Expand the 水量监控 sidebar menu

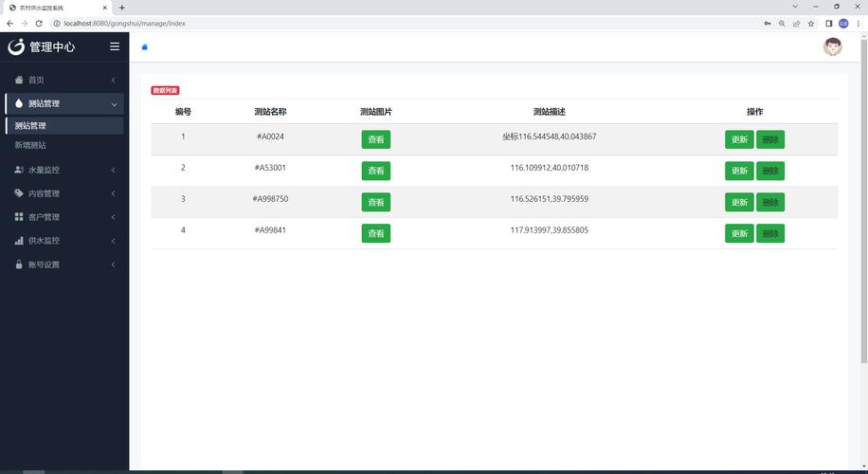pos(64,170)
